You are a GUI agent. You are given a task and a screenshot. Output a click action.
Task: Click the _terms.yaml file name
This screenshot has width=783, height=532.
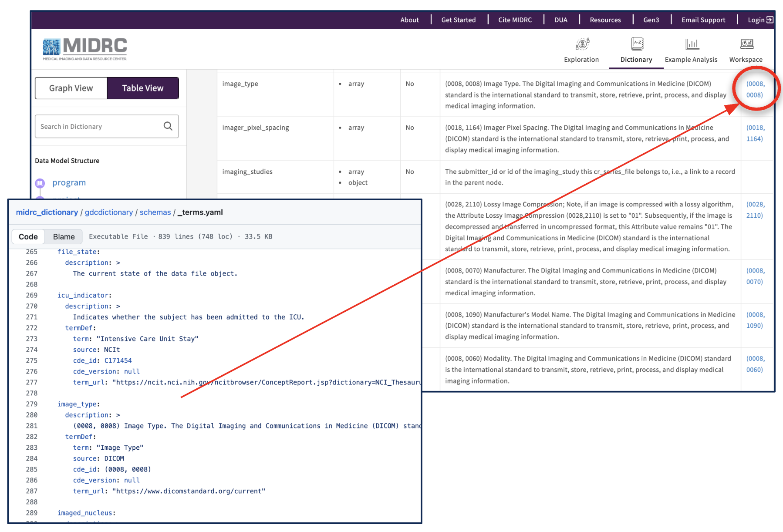click(200, 212)
